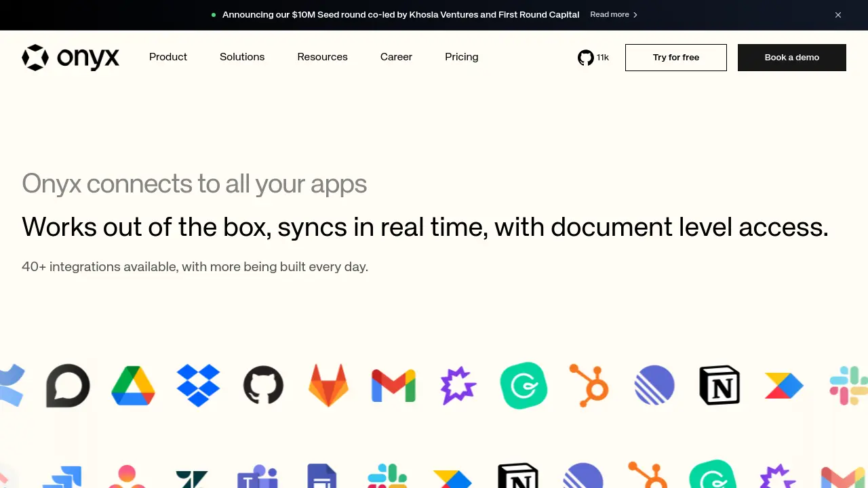Choose the GitLab fox logo
868x488 pixels.
[328, 386]
